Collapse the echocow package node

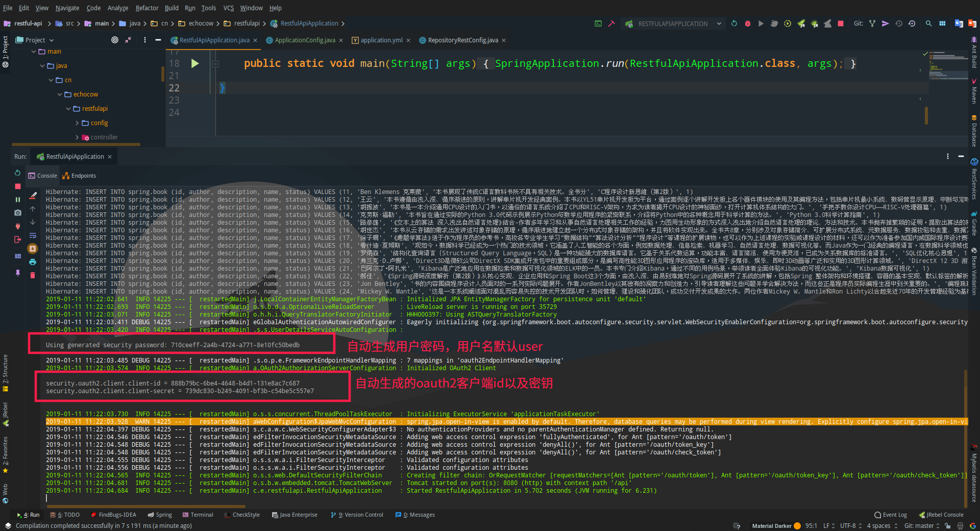60,94
